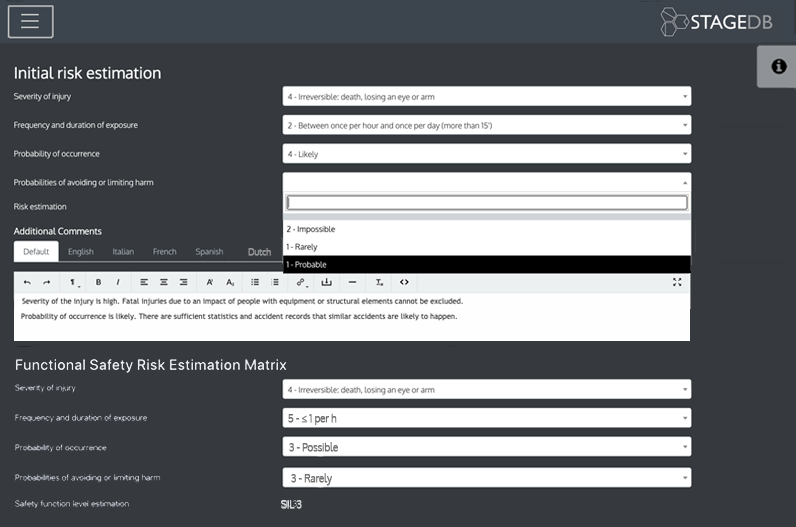Switch editor to code view
The image size is (796, 527).
tap(404, 282)
